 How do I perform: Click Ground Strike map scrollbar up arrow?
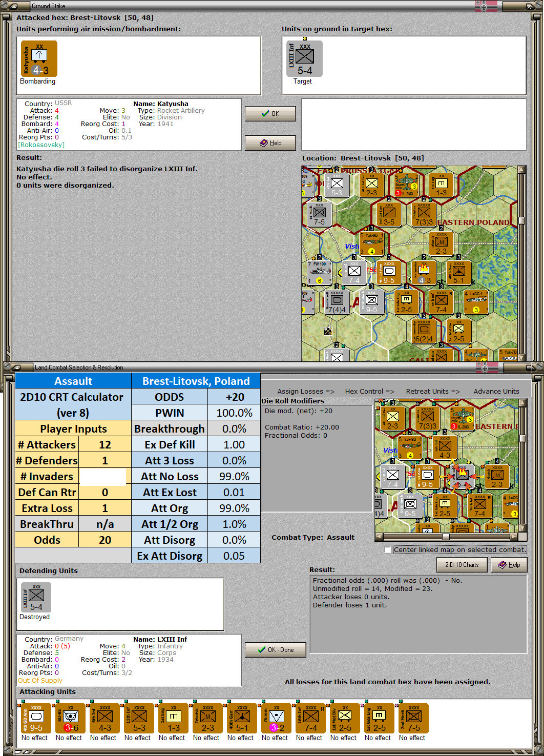[522, 170]
